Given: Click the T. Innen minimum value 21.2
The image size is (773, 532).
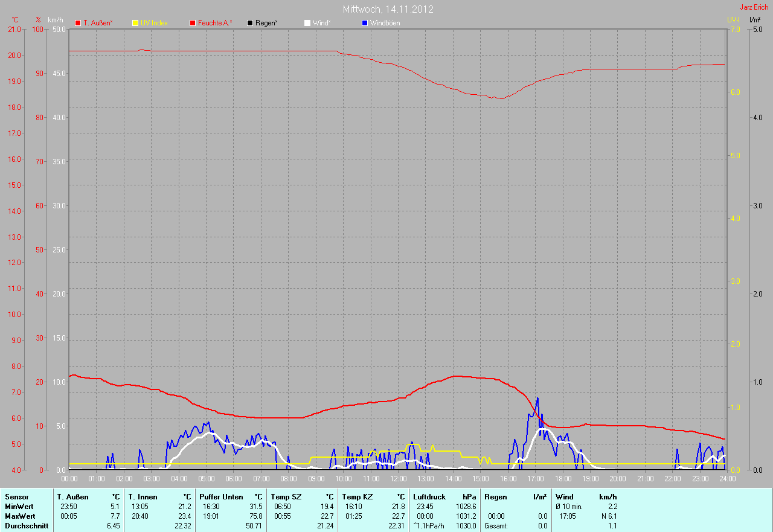Looking at the screenshot, I should click(184, 507).
